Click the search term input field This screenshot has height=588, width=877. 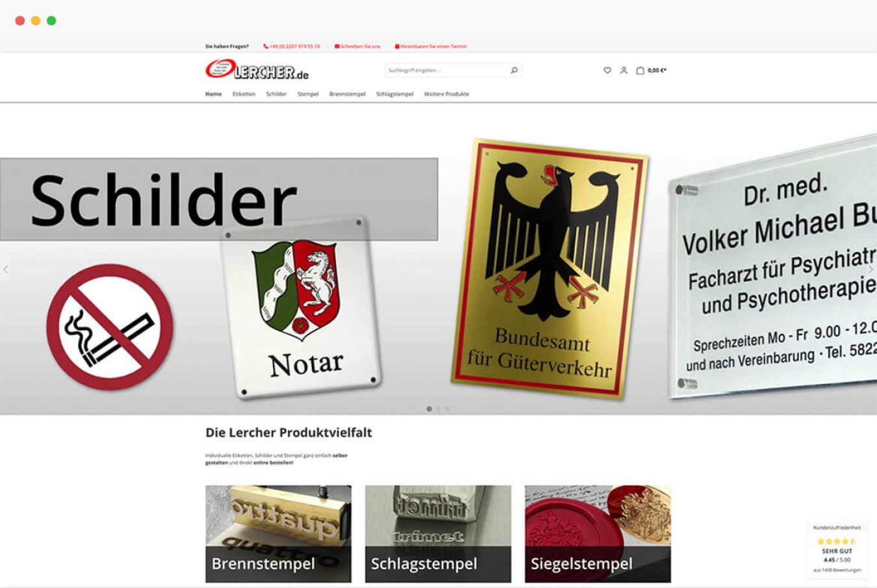445,70
